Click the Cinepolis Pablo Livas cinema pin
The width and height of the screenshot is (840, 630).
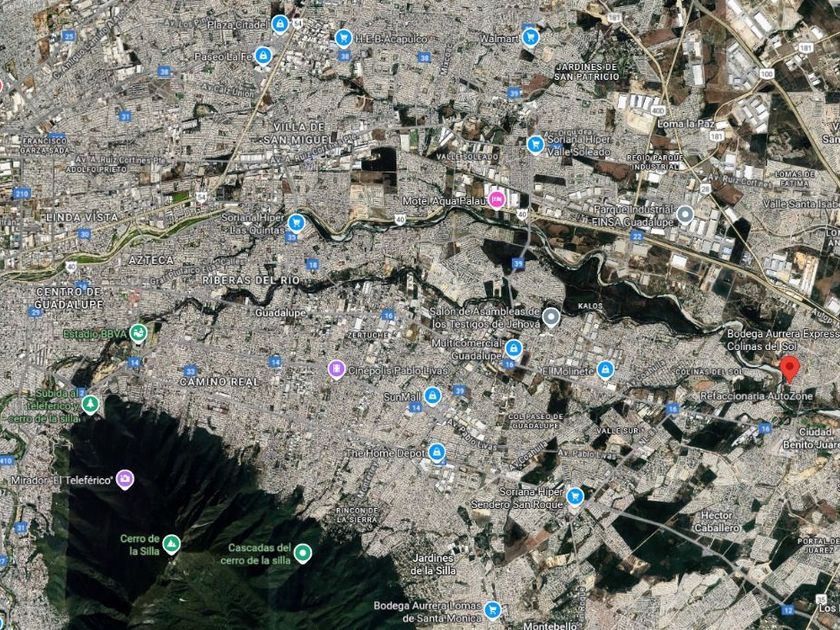[x=336, y=369]
